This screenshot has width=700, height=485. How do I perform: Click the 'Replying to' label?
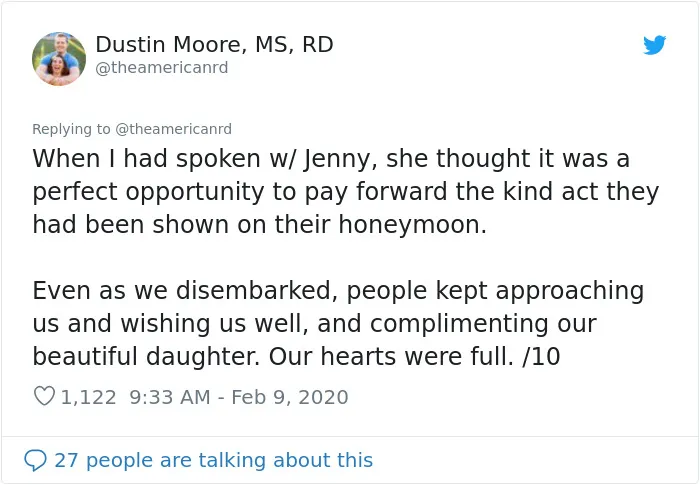click(x=71, y=129)
